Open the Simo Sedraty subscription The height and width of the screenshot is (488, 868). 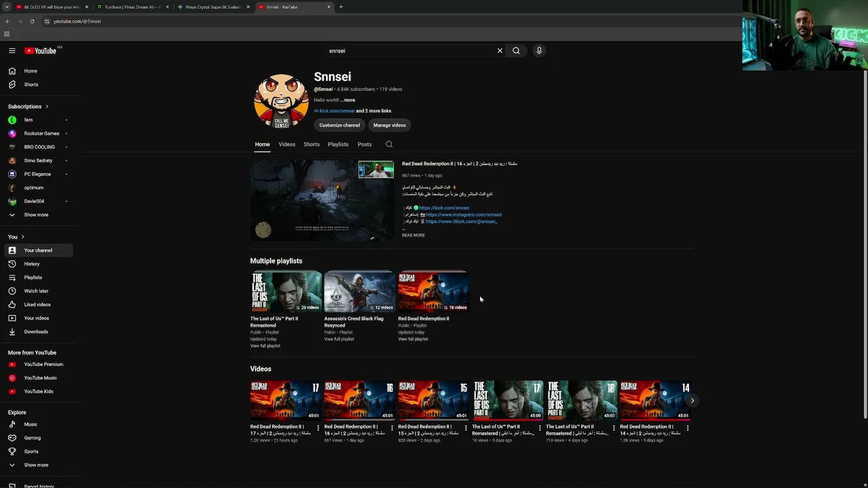(39, 161)
